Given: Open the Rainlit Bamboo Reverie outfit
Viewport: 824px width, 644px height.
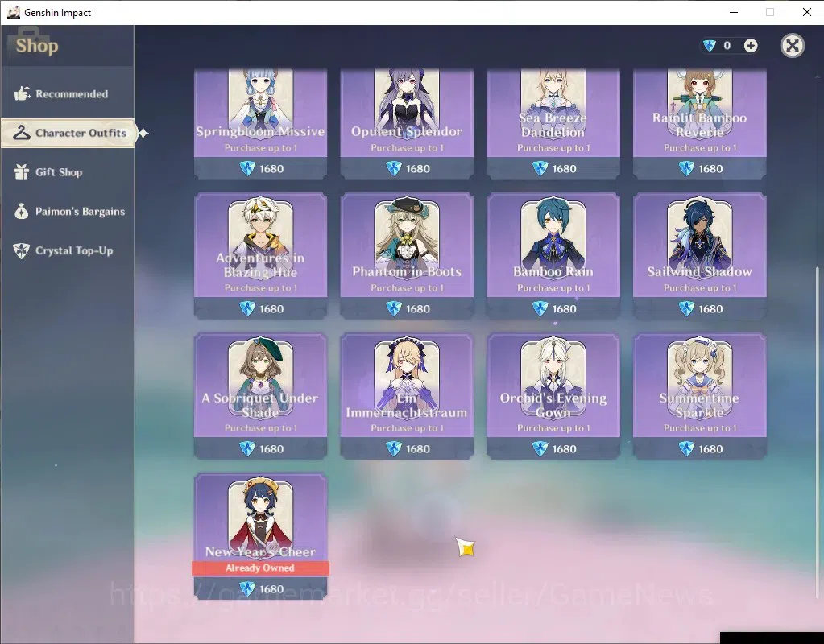Looking at the screenshot, I should point(699,123).
